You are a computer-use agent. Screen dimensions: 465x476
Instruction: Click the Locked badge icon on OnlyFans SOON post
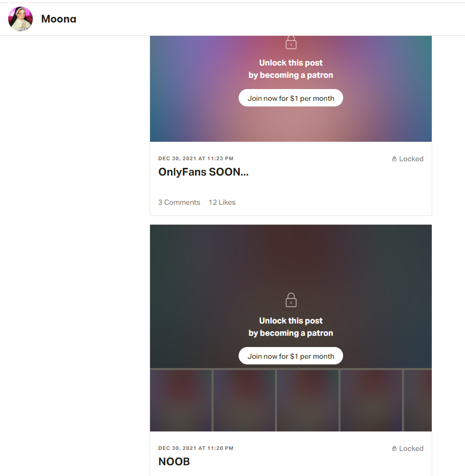pyautogui.click(x=394, y=159)
